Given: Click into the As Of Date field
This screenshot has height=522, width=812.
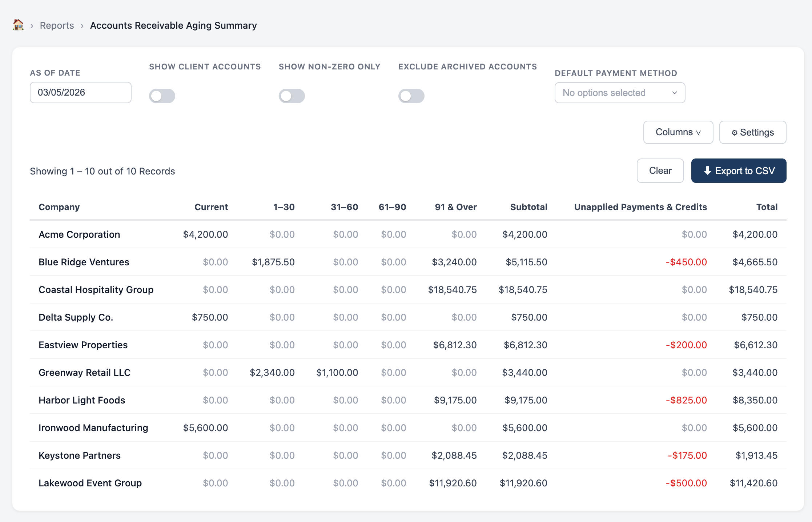Looking at the screenshot, I should coord(80,92).
